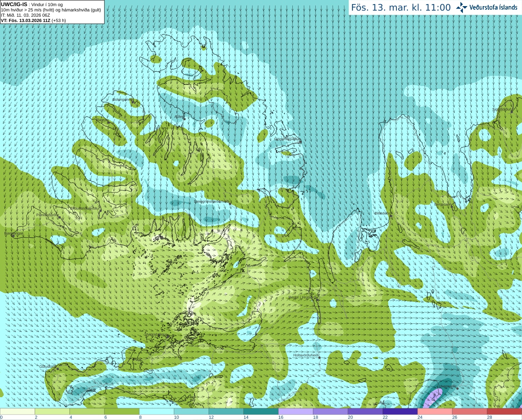Click the Patreksfjörður station label

(x=47, y=215)
